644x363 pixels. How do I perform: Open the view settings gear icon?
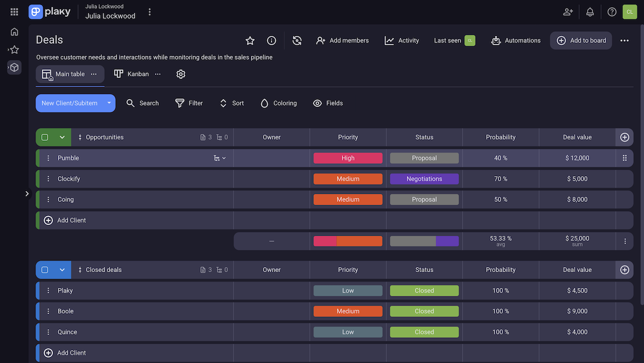pos(180,74)
